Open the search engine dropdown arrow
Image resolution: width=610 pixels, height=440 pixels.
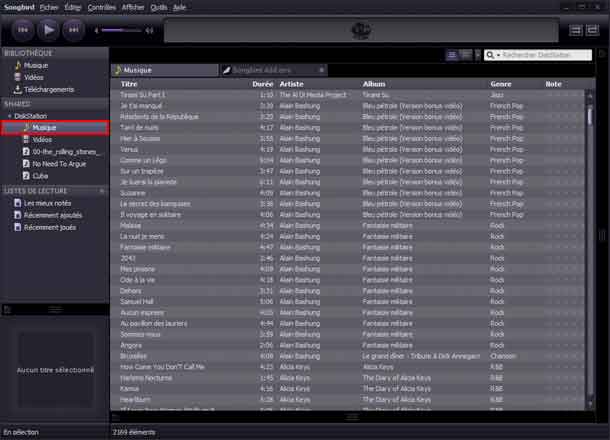(x=498, y=55)
